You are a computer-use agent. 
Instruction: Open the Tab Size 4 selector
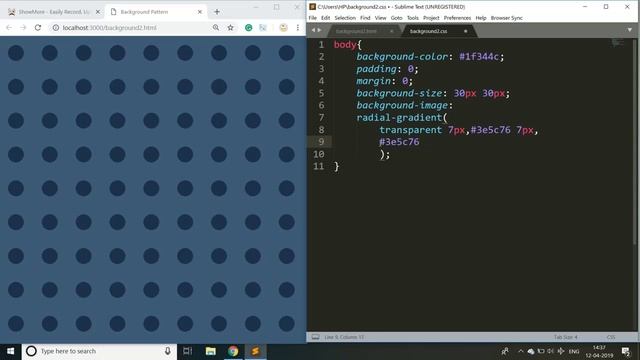point(565,337)
